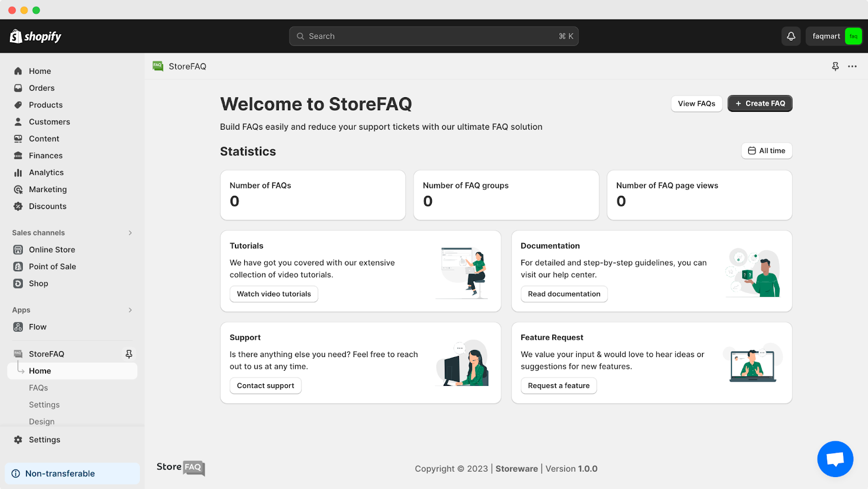The height and width of the screenshot is (489, 868).
Task: Click the Number of FAQs card
Action: [x=312, y=195]
